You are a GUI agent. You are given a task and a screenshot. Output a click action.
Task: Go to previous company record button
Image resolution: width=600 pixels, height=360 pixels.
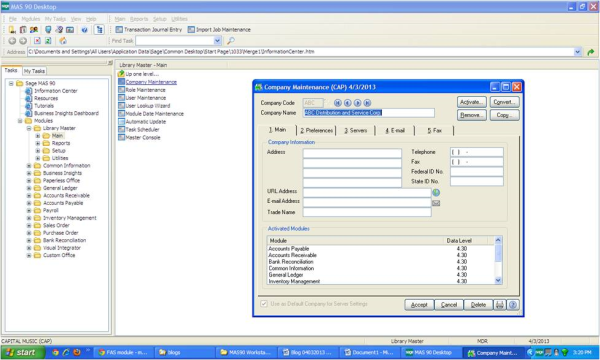[347, 103]
